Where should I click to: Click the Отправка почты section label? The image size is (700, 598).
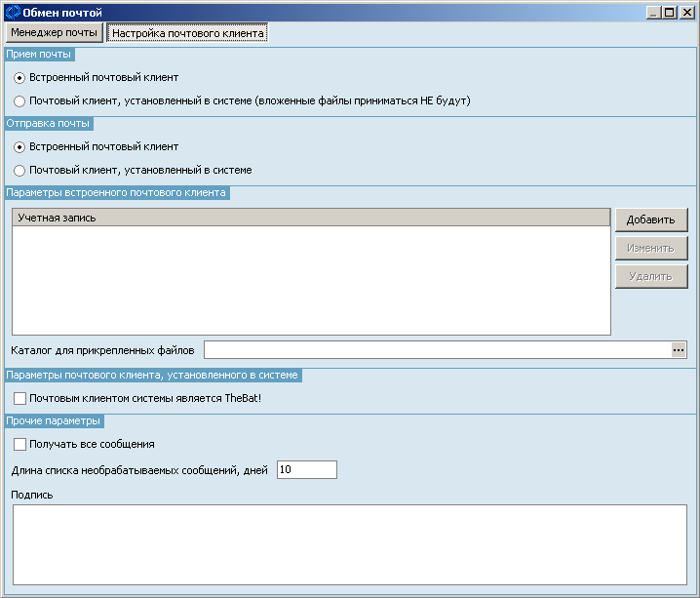pos(48,123)
